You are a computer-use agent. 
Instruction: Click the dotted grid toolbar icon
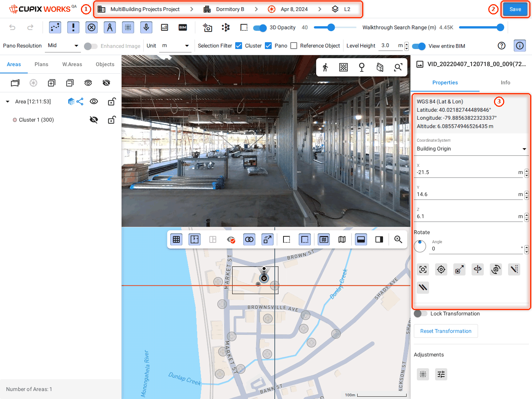click(x=128, y=27)
